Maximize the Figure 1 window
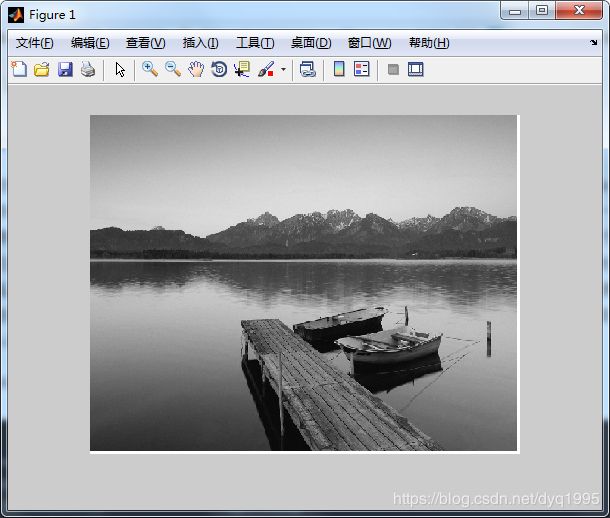 tap(542, 11)
